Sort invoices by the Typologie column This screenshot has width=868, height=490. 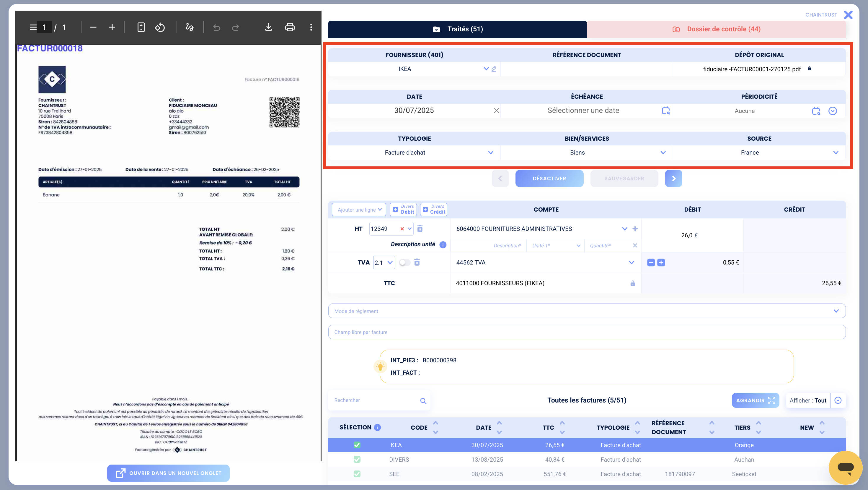tap(637, 427)
